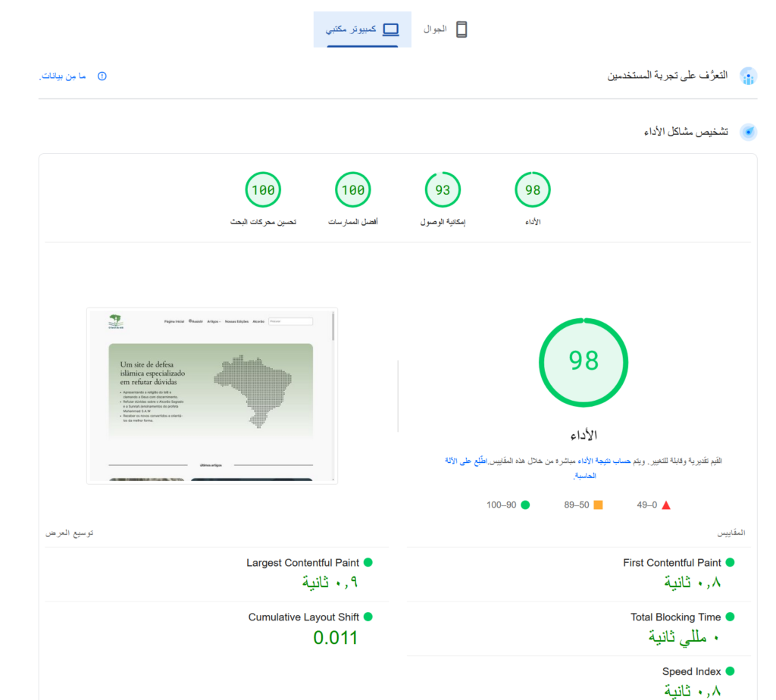Screen dimensions: 776x700
Task: Select the SEO 100 score gauge
Action: pos(263,189)
